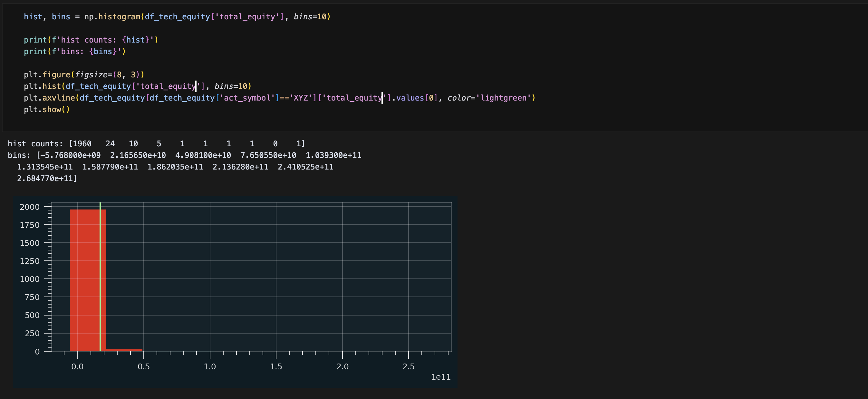Click the 2.5 x-axis tick label
The image size is (868, 399).
pos(409,366)
